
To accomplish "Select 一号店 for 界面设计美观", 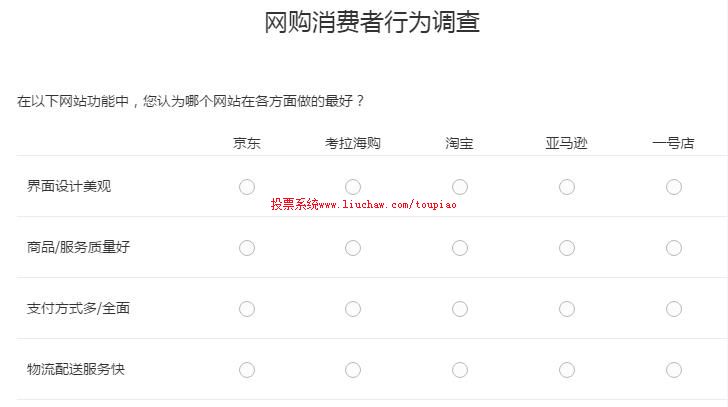I will (x=674, y=187).
